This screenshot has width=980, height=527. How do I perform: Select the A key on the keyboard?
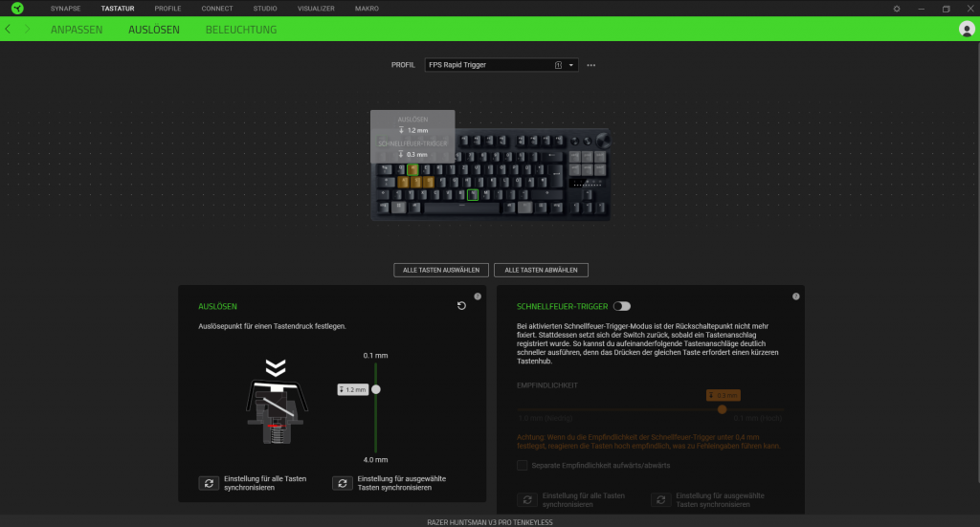[403, 182]
